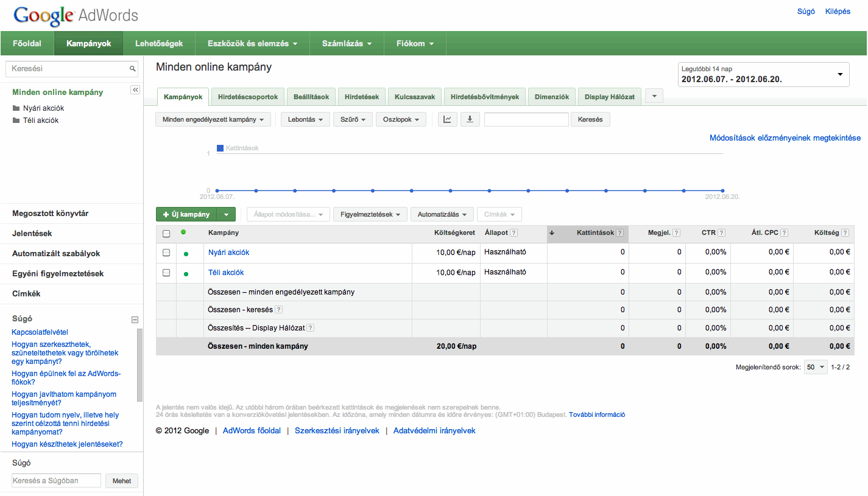Click green status dot for Téli akciók
868x496 pixels.
pyautogui.click(x=186, y=274)
